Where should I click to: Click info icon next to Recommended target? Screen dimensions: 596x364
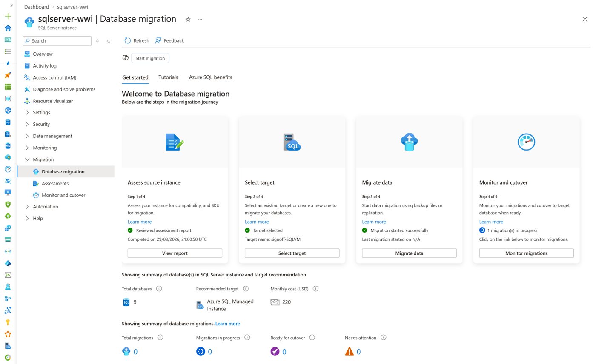pyautogui.click(x=246, y=289)
